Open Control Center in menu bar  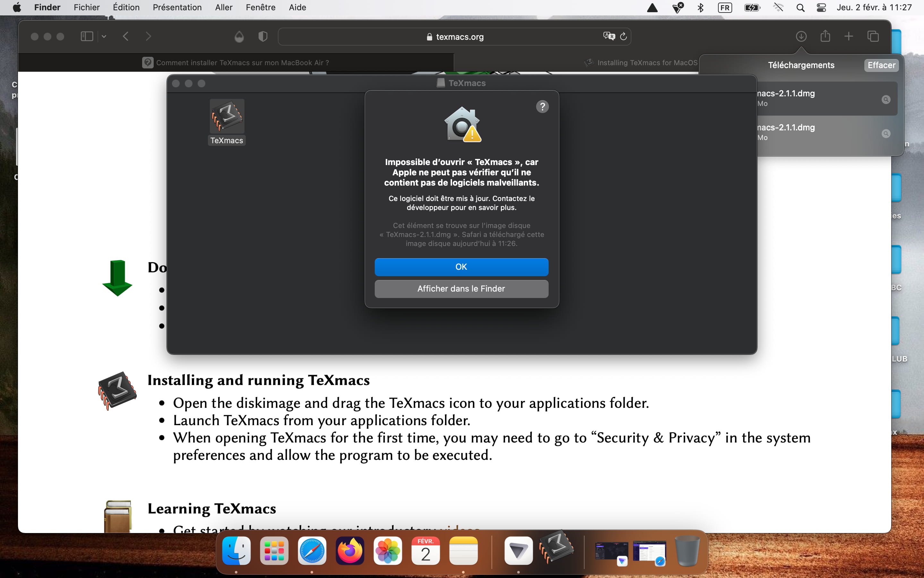coord(821,8)
